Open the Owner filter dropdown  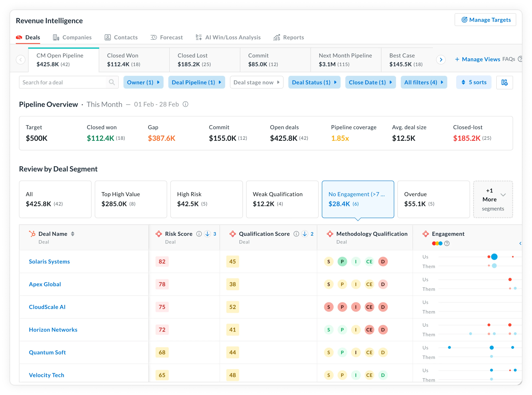143,82
